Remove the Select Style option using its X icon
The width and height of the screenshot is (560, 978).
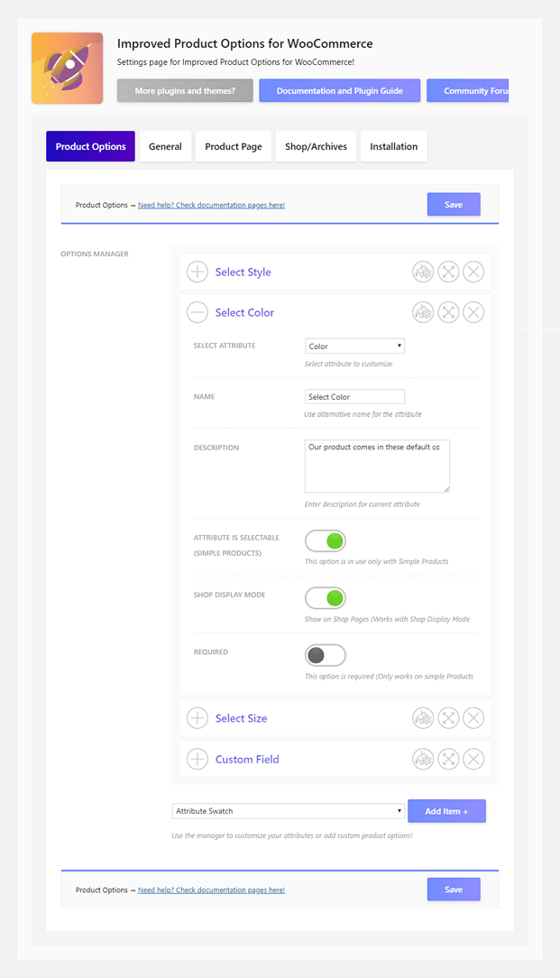473,272
